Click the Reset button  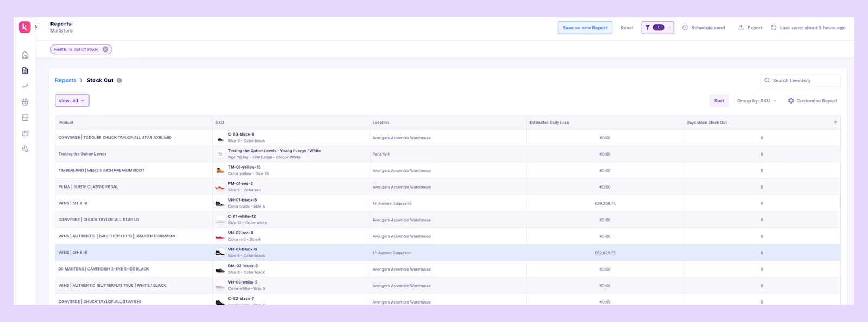click(627, 28)
